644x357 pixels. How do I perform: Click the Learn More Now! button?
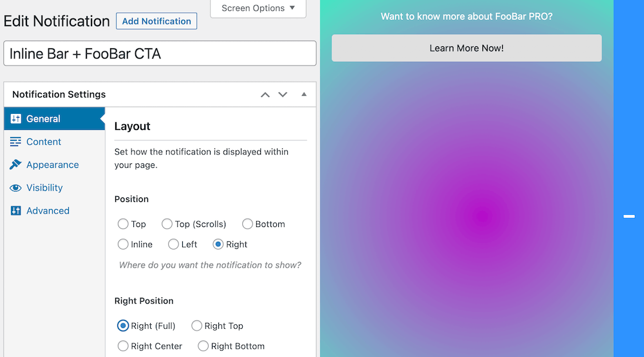pyautogui.click(x=466, y=48)
